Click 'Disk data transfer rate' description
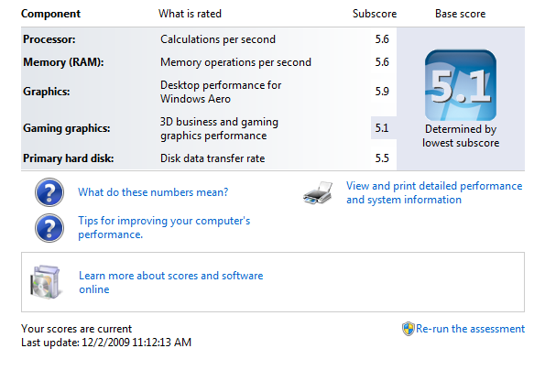This screenshot has width=534, height=392. click(213, 158)
